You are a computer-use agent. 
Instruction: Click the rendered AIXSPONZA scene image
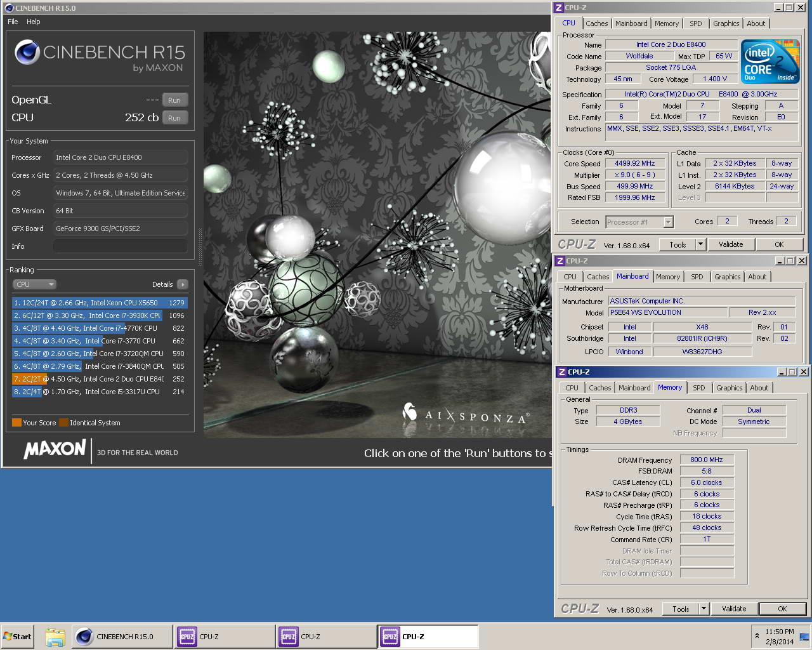377,235
